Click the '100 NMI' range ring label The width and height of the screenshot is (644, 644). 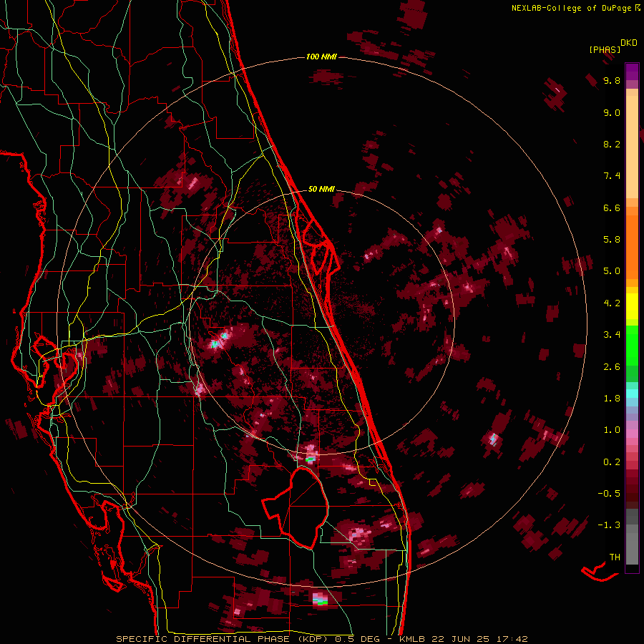click(321, 57)
